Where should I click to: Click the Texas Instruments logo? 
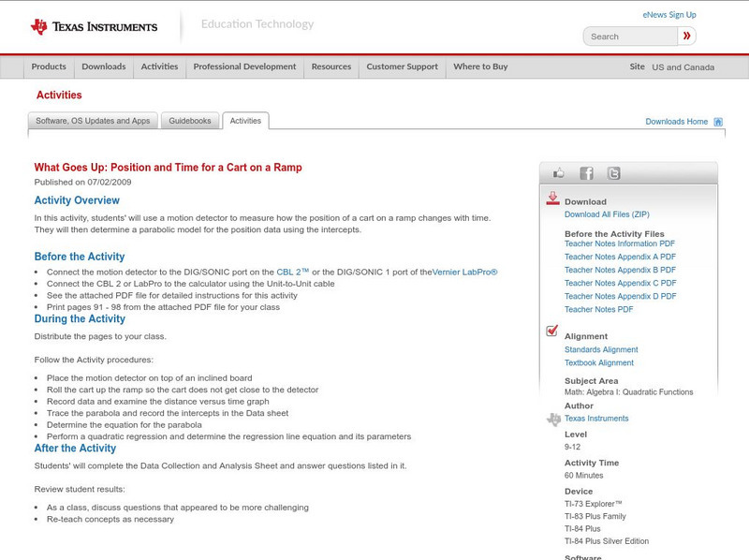click(x=95, y=27)
